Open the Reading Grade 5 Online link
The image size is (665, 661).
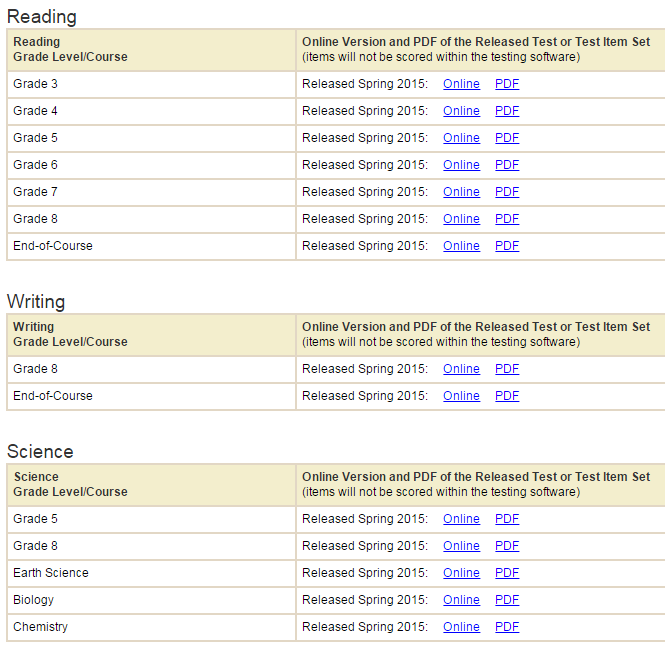click(461, 138)
